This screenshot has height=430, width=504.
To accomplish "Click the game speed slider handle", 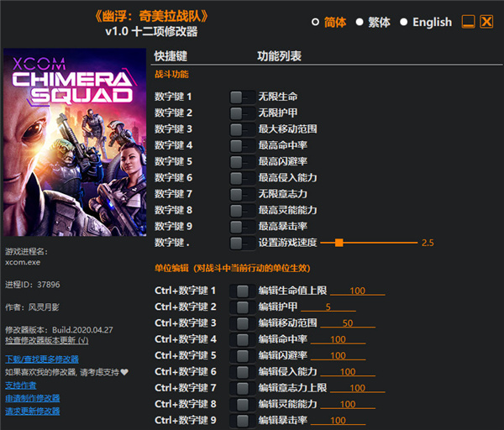I will [x=339, y=243].
